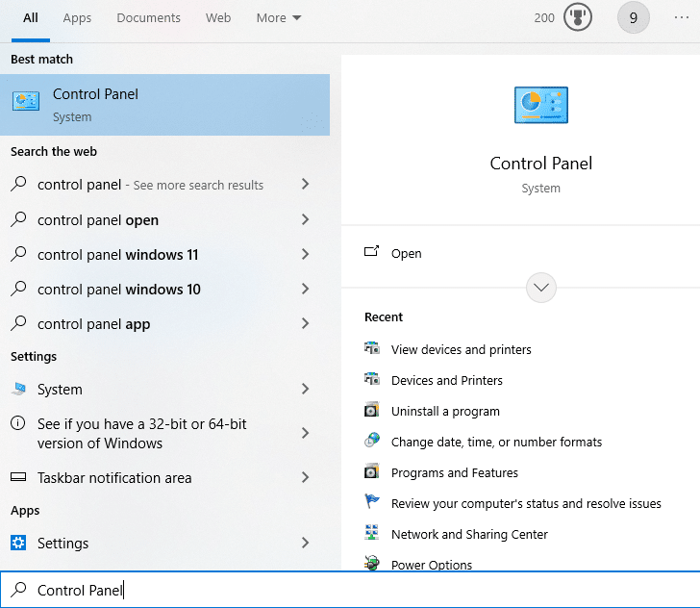The width and height of the screenshot is (700, 608).
Task: Expand actions with the circular down chevron
Action: (541, 288)
